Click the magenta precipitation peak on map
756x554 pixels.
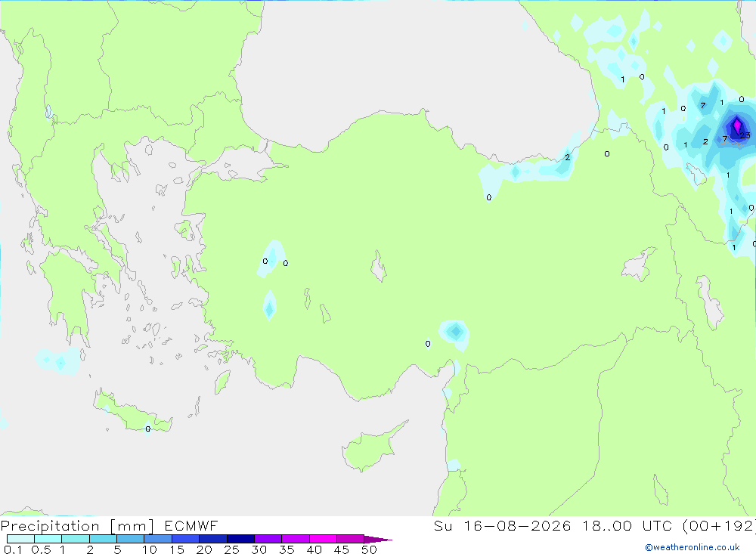(736, 126)
